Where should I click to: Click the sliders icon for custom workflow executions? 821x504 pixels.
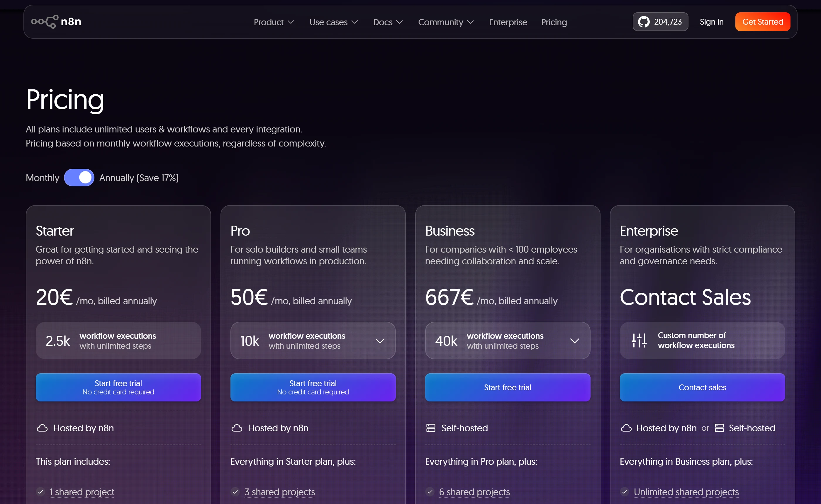click(639, 340)
